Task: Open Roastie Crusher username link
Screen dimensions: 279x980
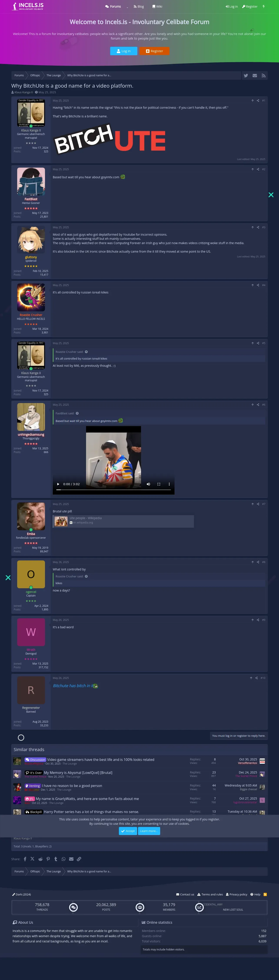Action: coord(31,315)
